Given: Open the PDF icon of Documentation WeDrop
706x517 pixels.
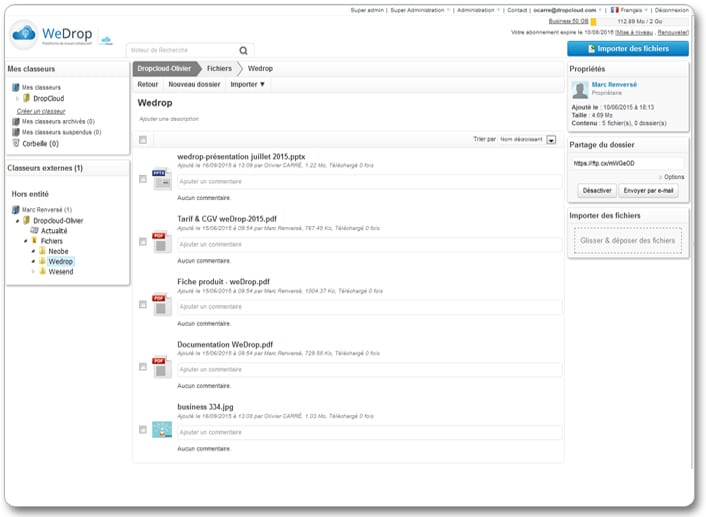Looking at the screenshot, I should [161, 367].
